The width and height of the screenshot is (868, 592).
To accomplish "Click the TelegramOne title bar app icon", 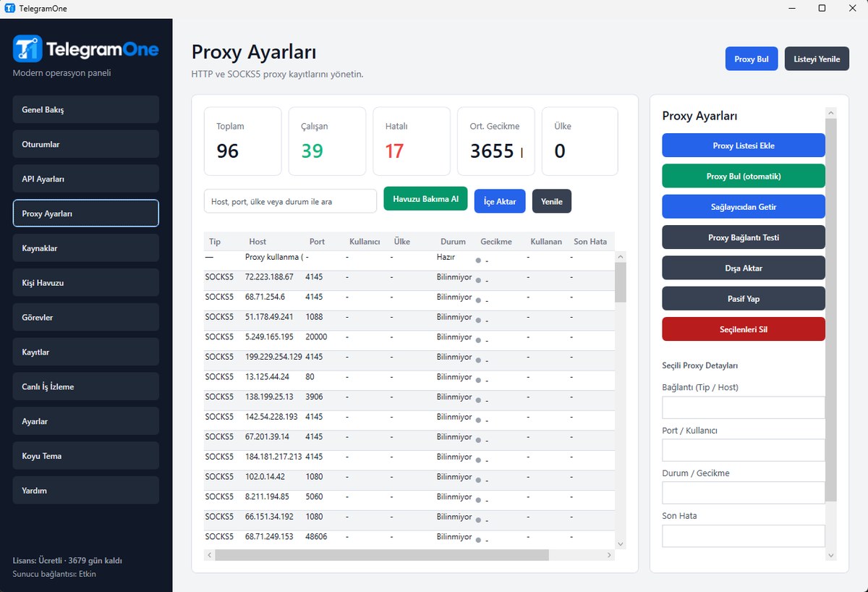I will [x=9, y=9].
